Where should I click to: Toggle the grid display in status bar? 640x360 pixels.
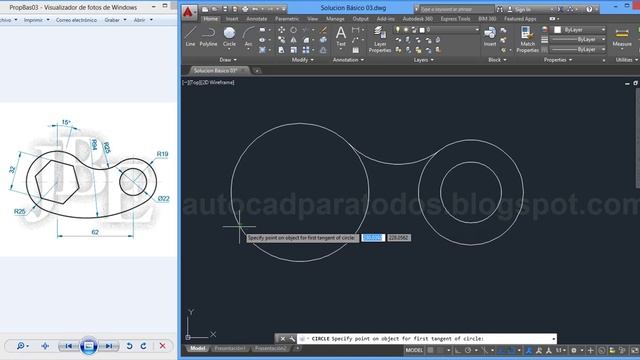tap(430, 350)
